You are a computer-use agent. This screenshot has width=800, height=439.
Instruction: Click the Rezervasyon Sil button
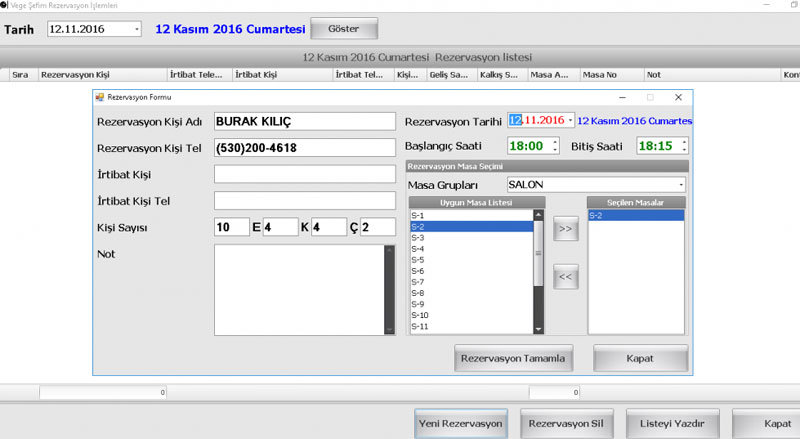[566, 424]
